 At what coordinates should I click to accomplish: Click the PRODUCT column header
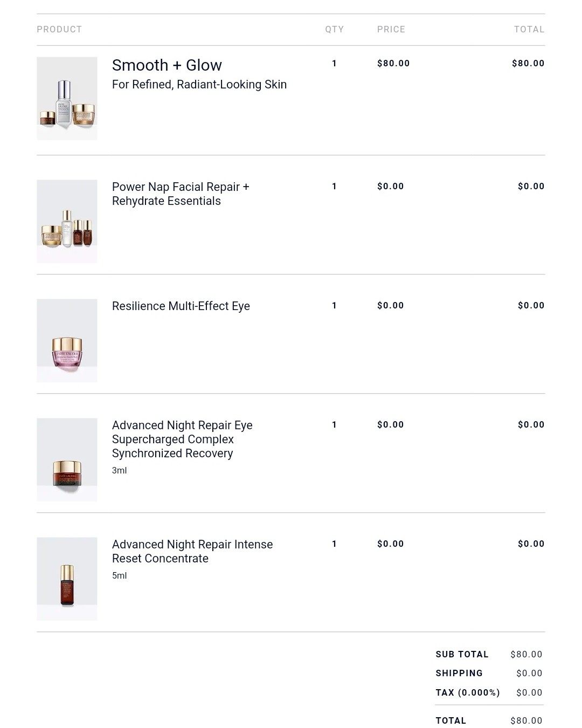59,29
